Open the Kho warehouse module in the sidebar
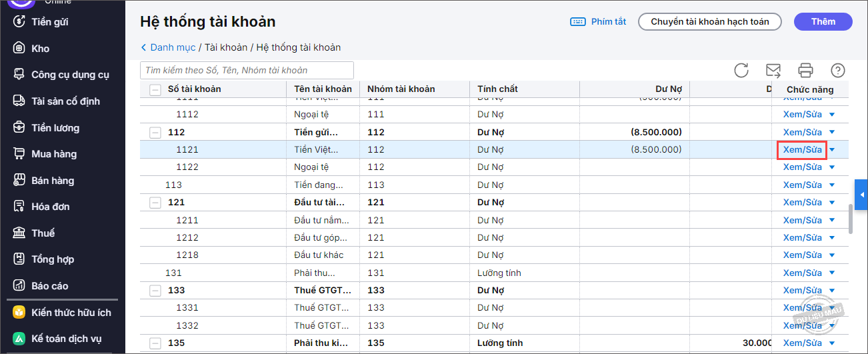This screenshot has height=354, width=868. tap(40, 48)
